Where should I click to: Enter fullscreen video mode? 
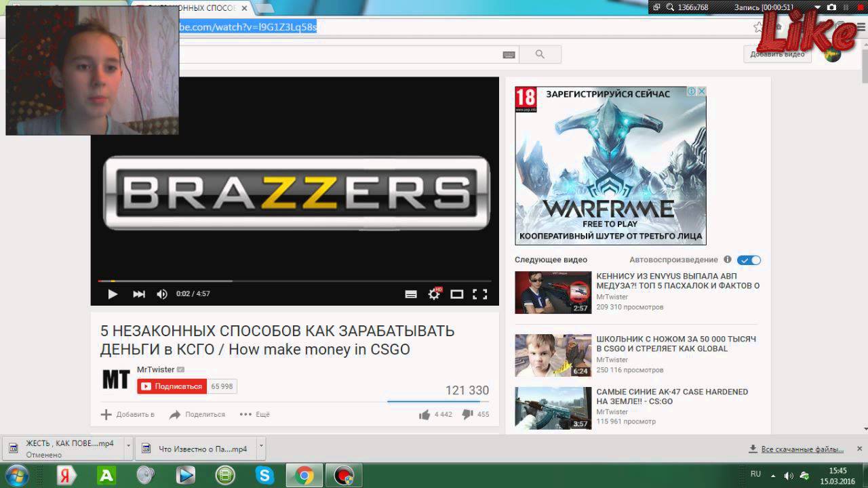click(x=480, y=294)
